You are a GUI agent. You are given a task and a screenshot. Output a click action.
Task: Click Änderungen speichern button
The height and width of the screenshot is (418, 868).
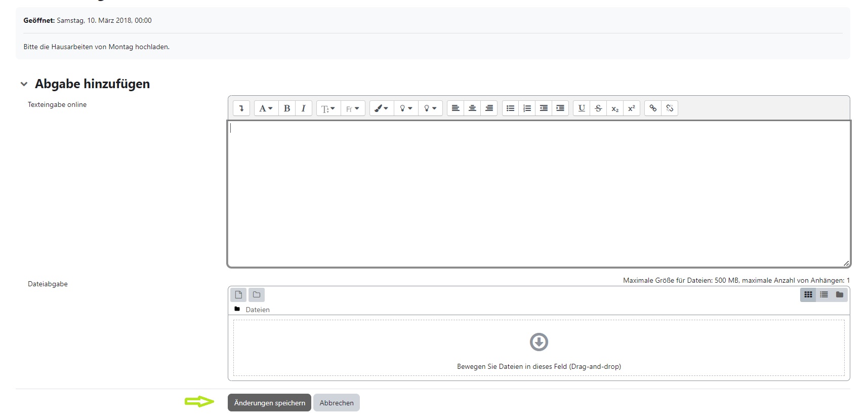click(269, 403)
